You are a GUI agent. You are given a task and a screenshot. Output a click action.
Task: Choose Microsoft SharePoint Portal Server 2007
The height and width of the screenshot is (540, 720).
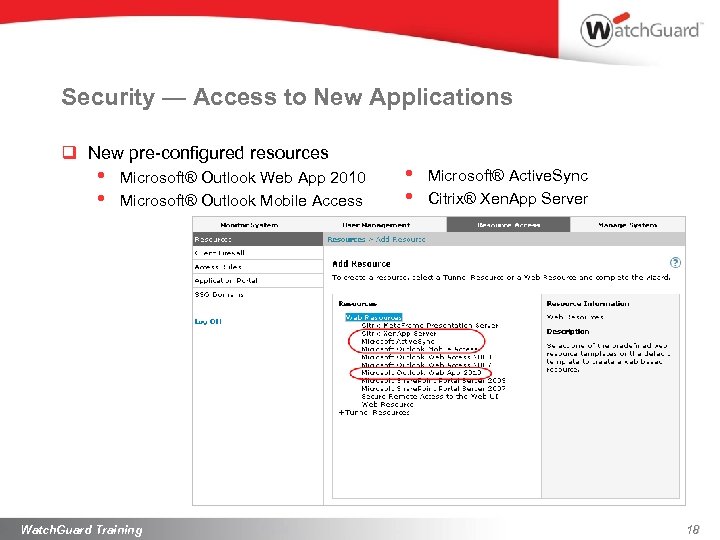coord(433,388)
